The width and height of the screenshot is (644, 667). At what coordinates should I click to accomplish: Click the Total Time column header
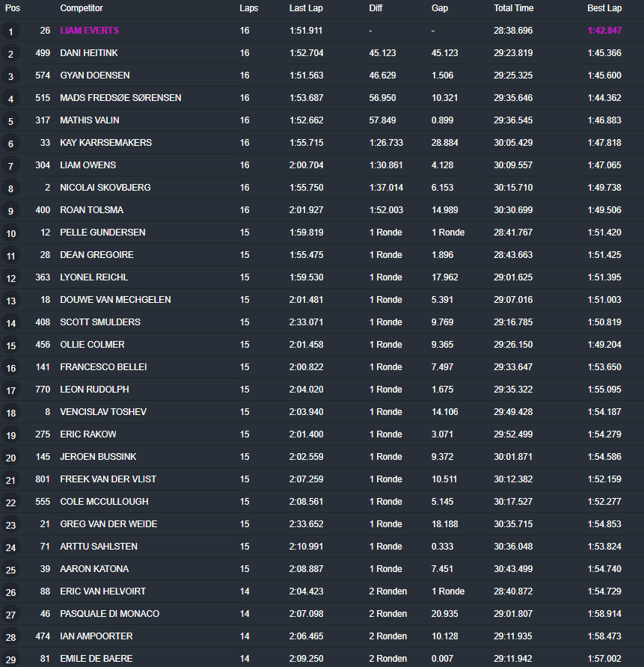point(513,8)
